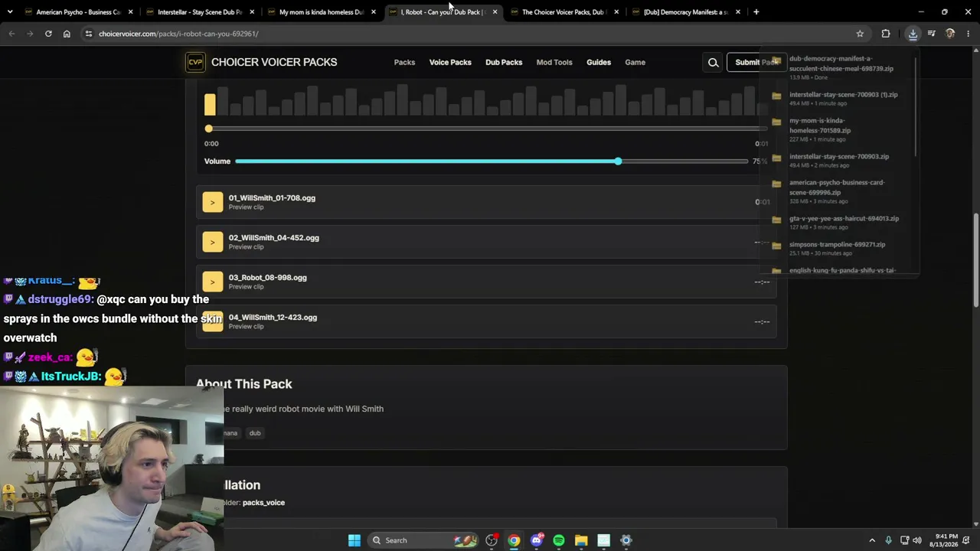
Task: Open the Packs nav menu
Action: (x=404, y=63)
